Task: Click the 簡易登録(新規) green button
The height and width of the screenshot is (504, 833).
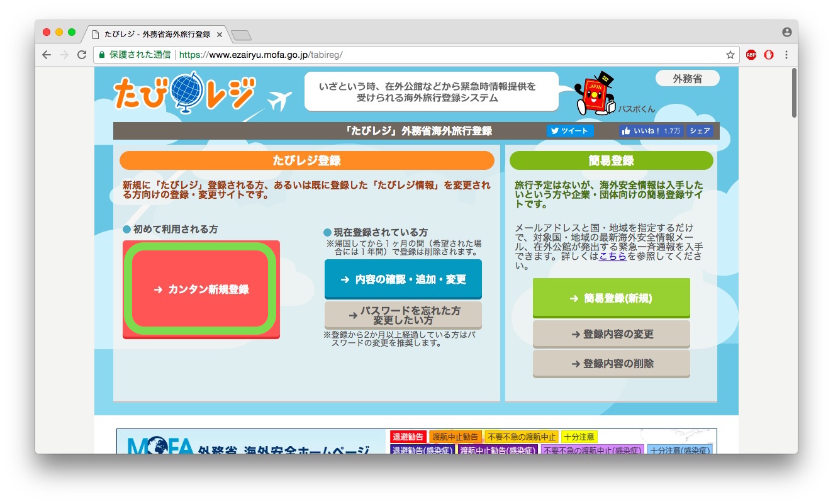Action: coord(612,298)
